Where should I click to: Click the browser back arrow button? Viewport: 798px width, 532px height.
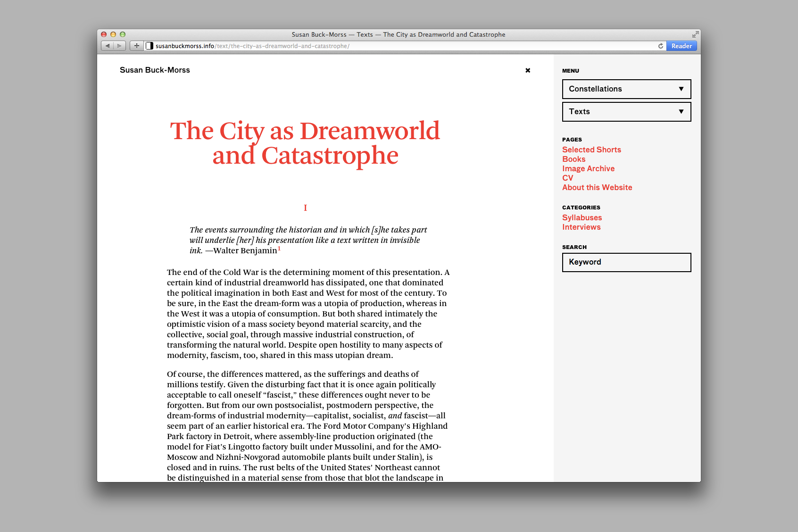click(x=108, y=46)
